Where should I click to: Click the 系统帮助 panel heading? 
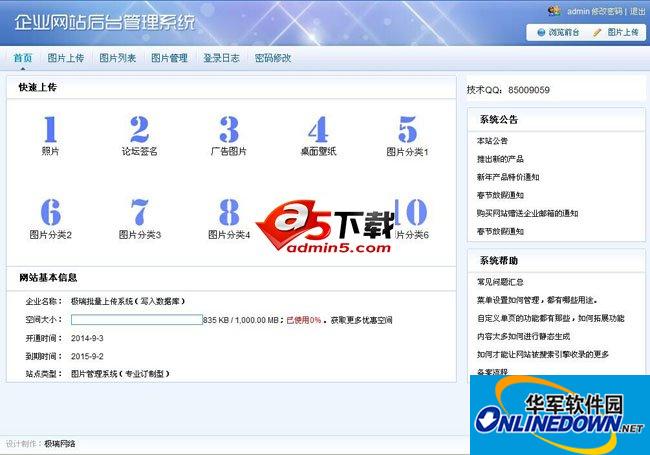[x=499, y=261]
